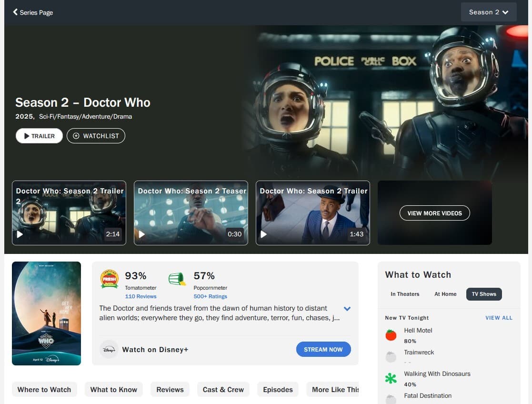Jump to Episodes section
The height and width of the screenshot is (404, 532).
point(278,389)
